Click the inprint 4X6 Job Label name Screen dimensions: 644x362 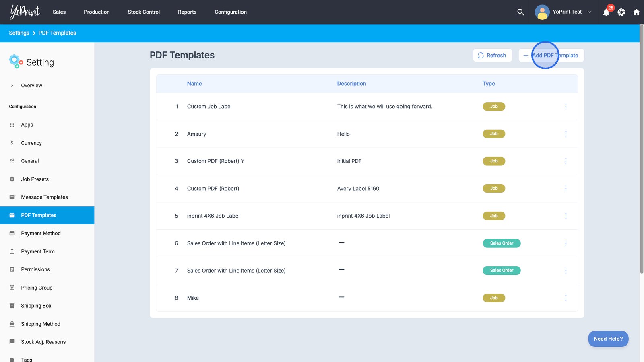213,216
